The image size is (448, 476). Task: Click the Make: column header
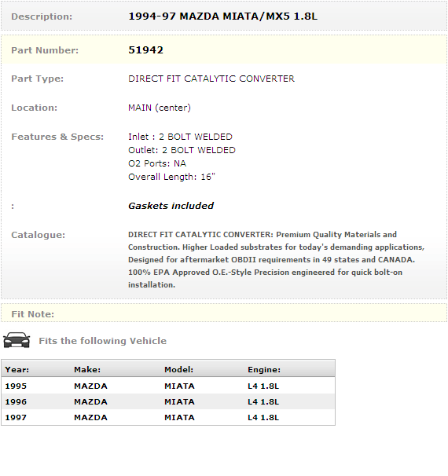point(87,370)
